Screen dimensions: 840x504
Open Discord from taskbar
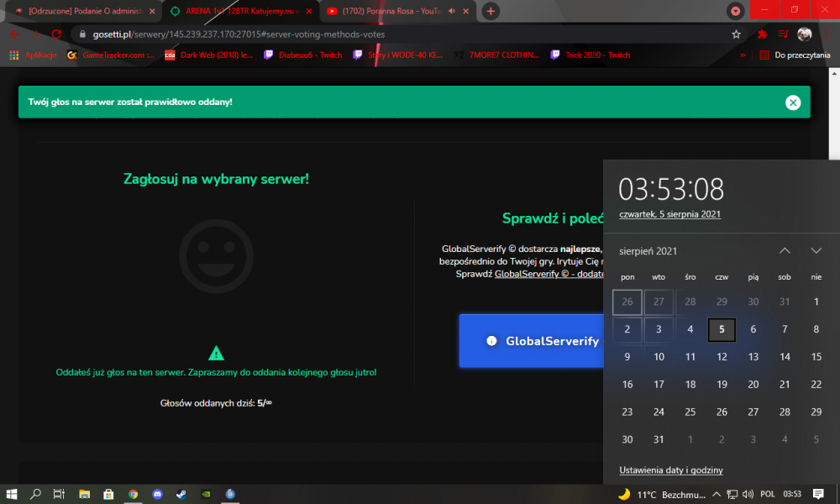(158, 494)
